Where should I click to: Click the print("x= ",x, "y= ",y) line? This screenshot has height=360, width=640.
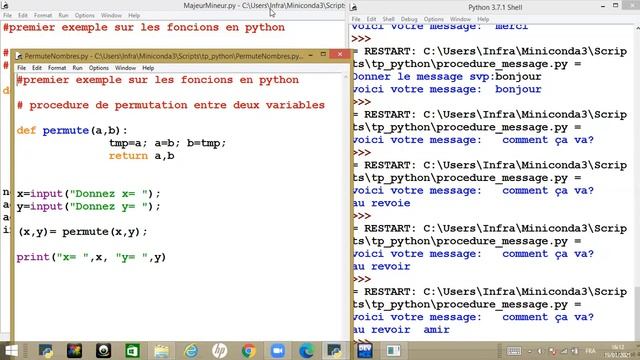(x=91, y=257)
